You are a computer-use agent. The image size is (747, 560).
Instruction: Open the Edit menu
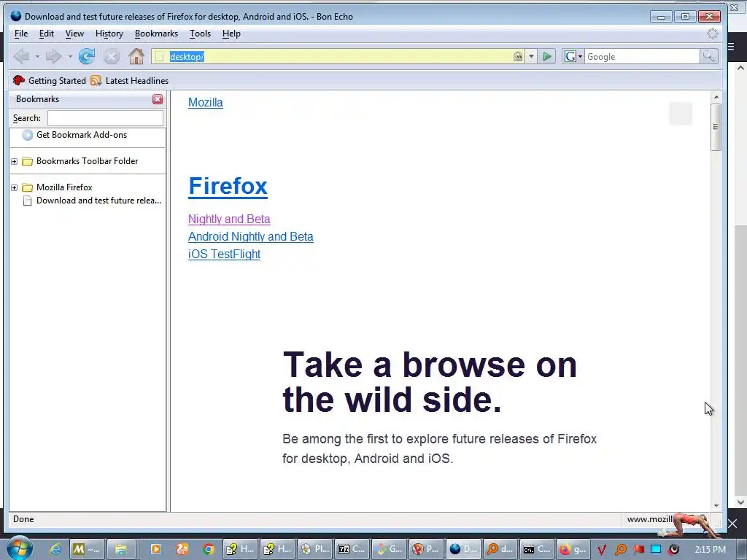46,34
